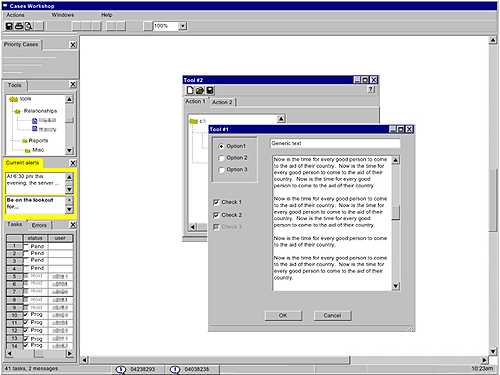Image resolution: width=500 pixels, height=375 pixels.
Task: Click main workspace vertical scrollbar thumb
Action: [x=493, y=200]
